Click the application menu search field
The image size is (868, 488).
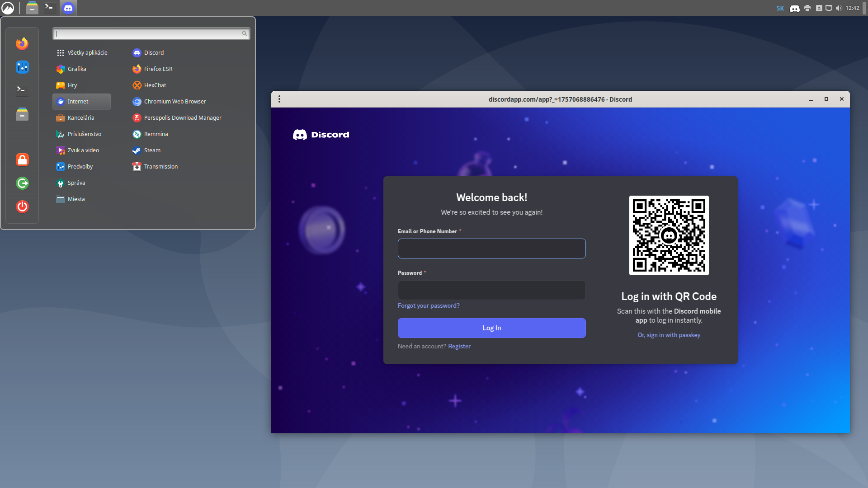tap(151, 34)
